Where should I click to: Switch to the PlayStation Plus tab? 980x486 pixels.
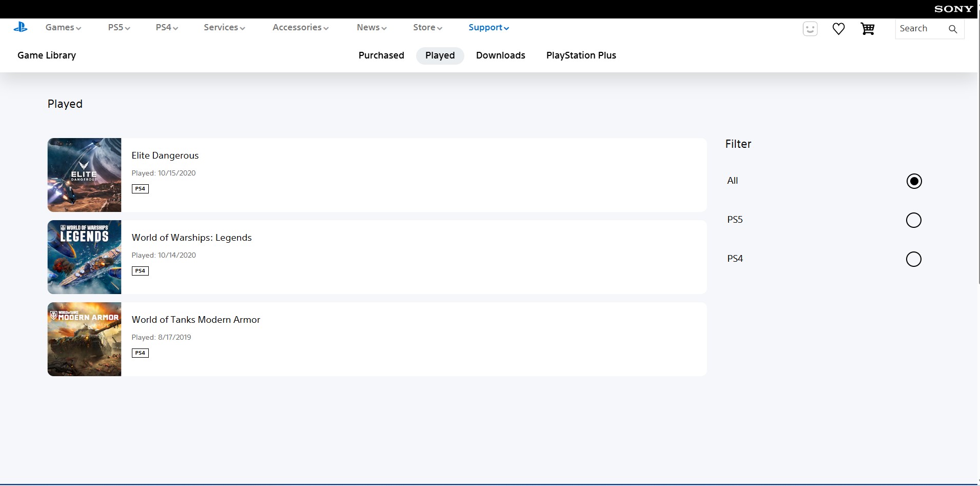(x=581, y=55)
